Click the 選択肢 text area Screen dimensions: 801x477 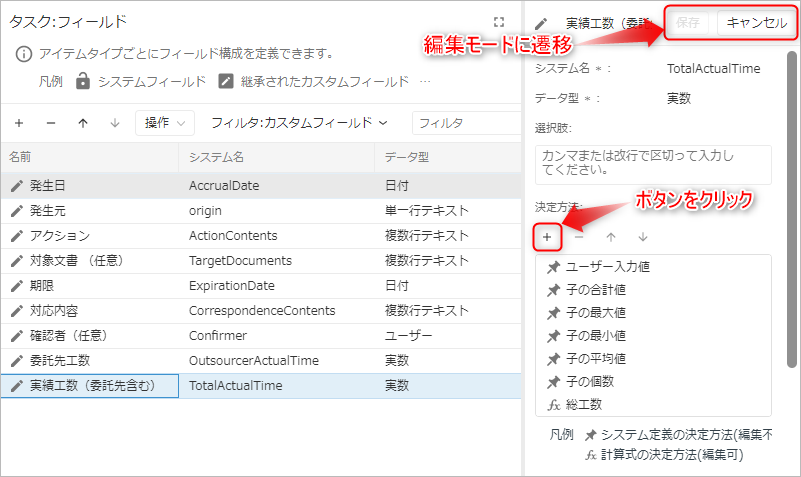[x=653, y=165]
